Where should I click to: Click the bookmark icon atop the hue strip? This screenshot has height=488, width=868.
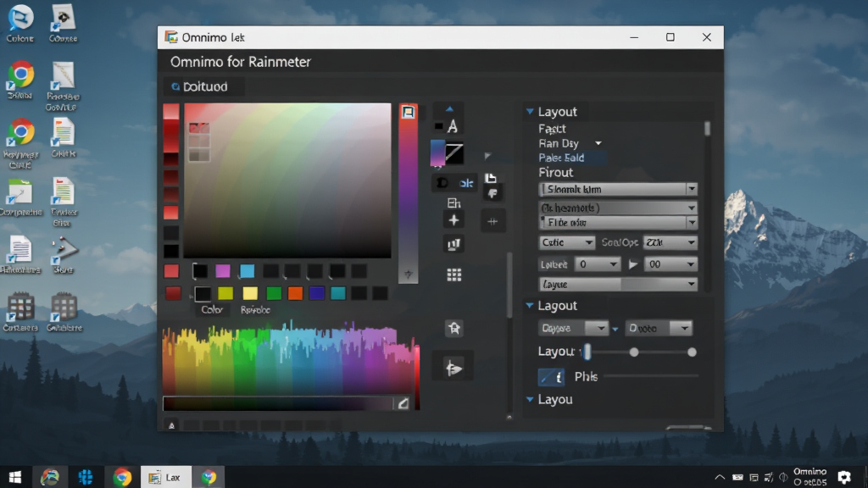pyautogui.click(x=408, y=112)
